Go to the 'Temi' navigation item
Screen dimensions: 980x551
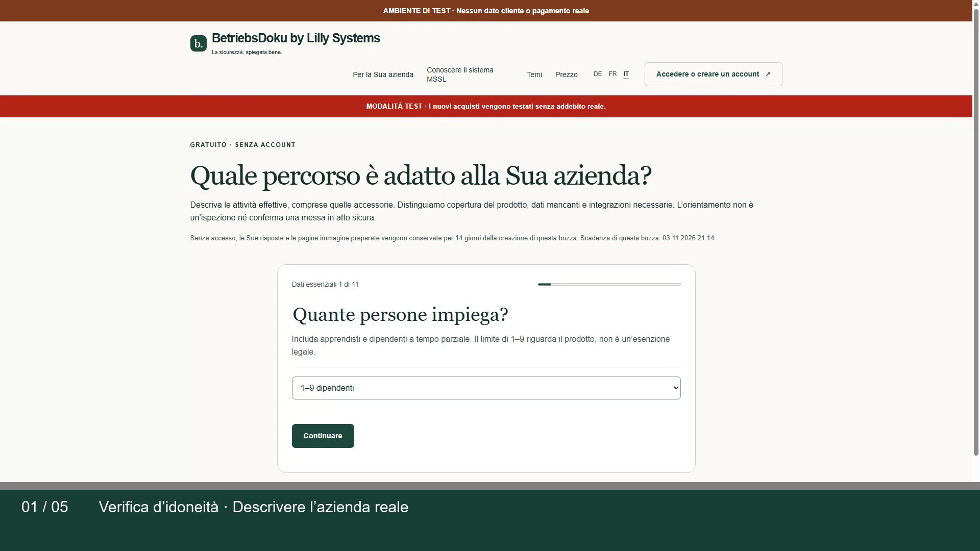(534, 74)
